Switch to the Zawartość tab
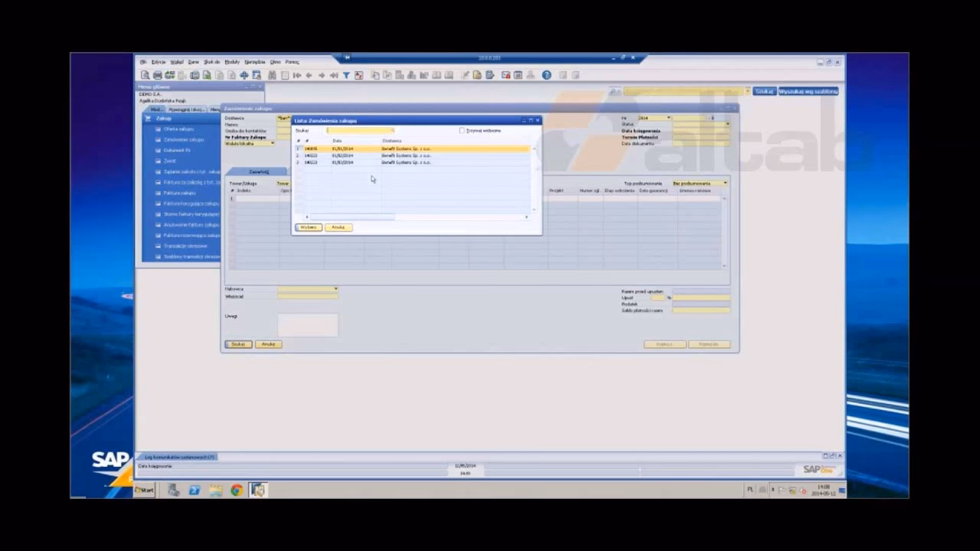Image resolution: width=980 pixels, height=551 pixels. (259, 172)
